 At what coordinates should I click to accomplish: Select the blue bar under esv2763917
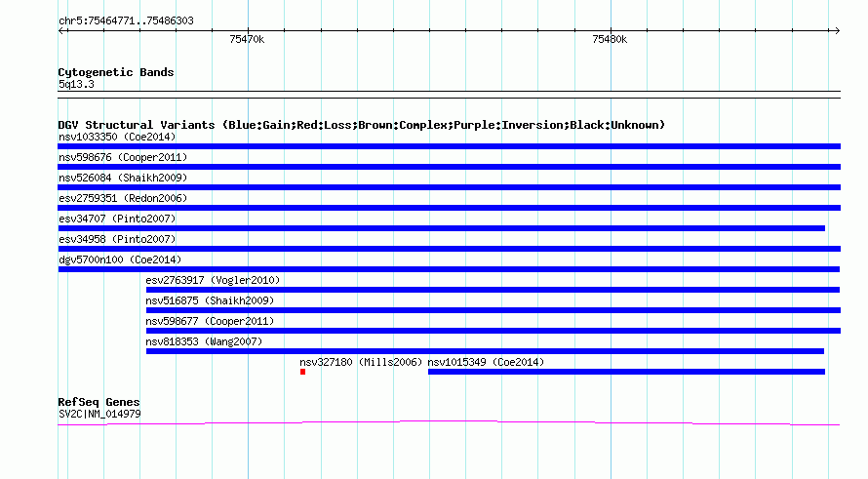tap(493, 290)
